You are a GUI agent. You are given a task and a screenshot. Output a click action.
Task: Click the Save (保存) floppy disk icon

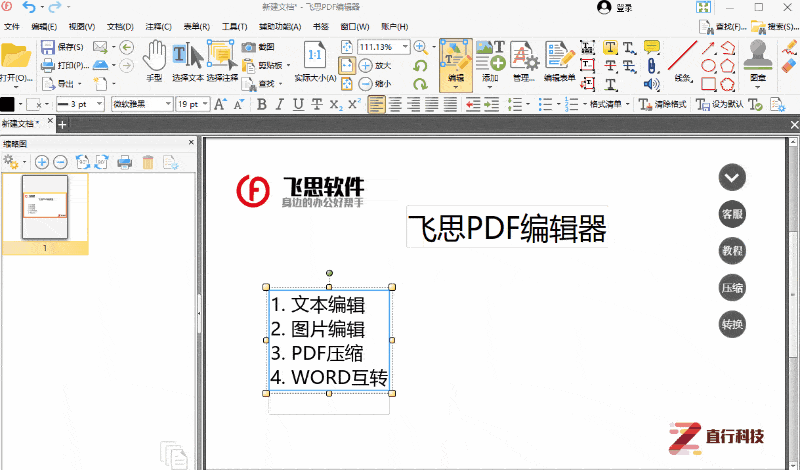(48, 47)
